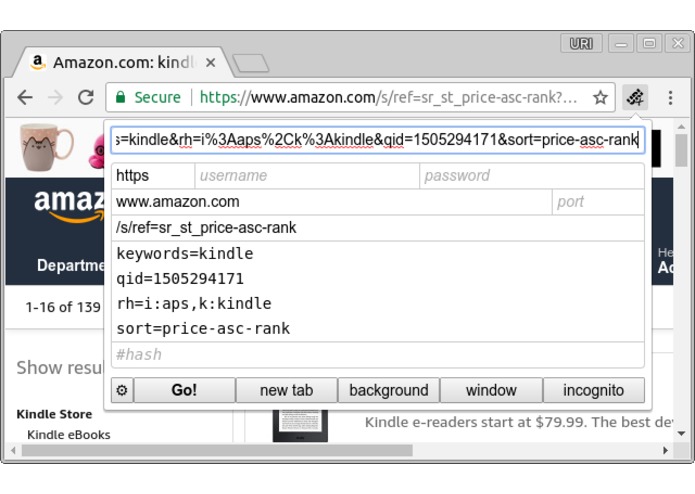Click the username field
Viewport: 695px width, 494px height.
(x=307, y=175)
